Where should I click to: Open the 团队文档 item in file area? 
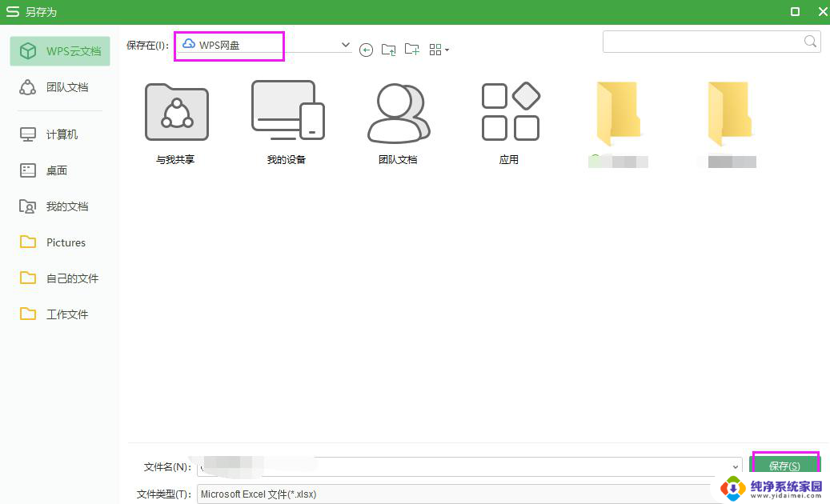point(398,123)
